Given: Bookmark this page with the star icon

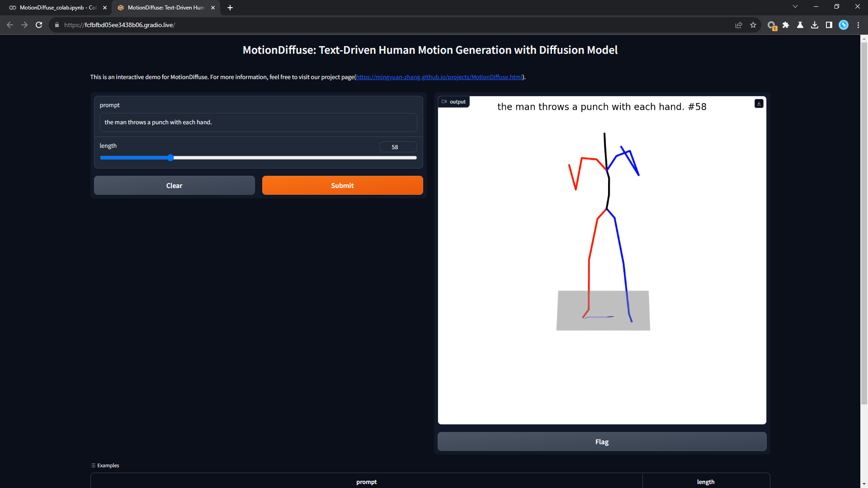Looking at the screenshot, I should (753, 25).
